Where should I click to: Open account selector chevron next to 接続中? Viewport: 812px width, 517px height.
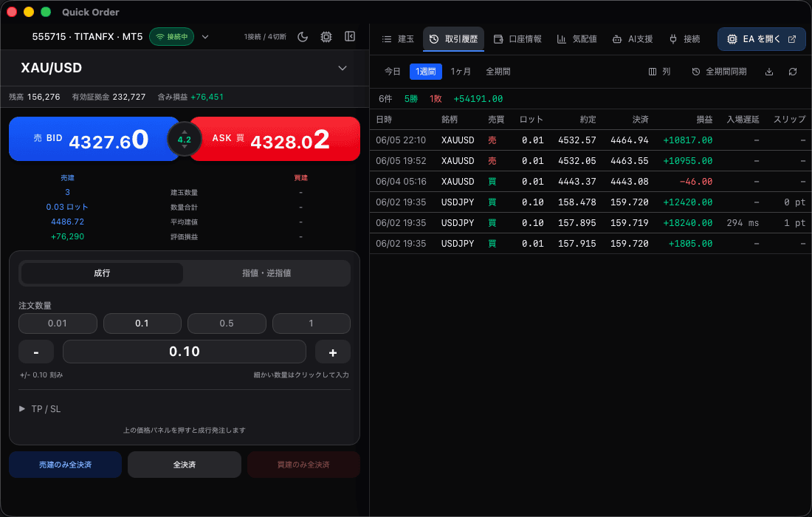[x=205, y=37]
